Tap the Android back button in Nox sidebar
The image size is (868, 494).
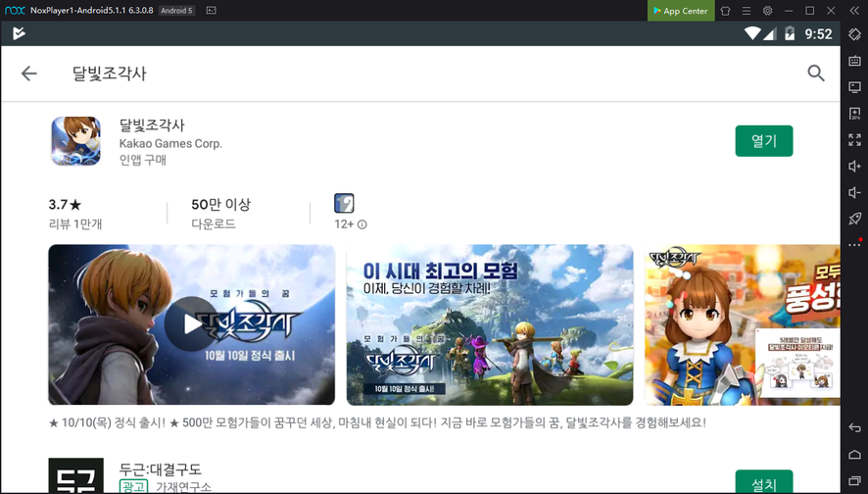pyautogui.click(x=854, y=427)
